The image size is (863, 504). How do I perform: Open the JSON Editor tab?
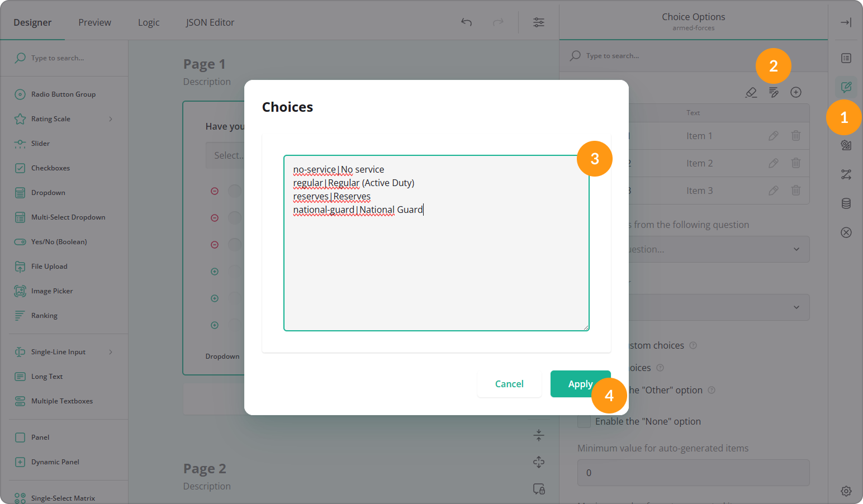(x=210, y=22)
